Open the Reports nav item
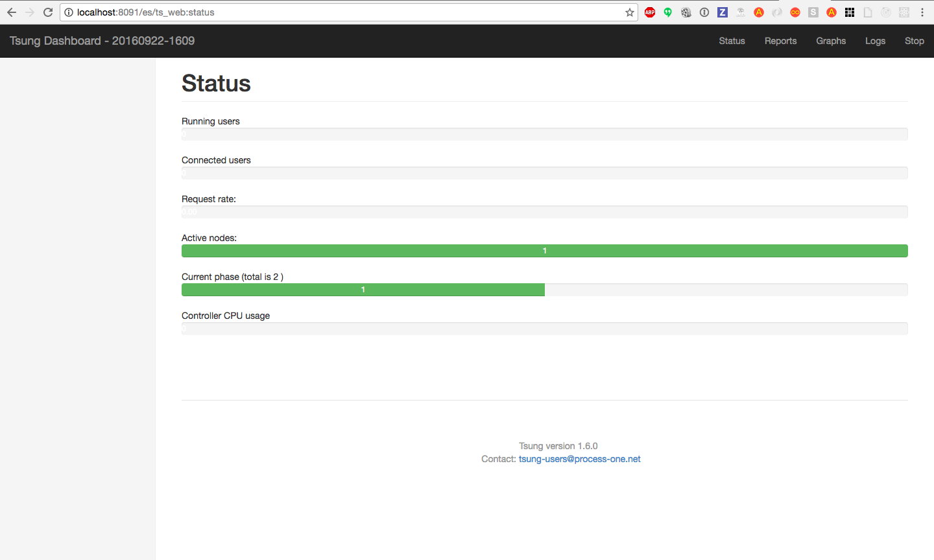 (780, 41)
